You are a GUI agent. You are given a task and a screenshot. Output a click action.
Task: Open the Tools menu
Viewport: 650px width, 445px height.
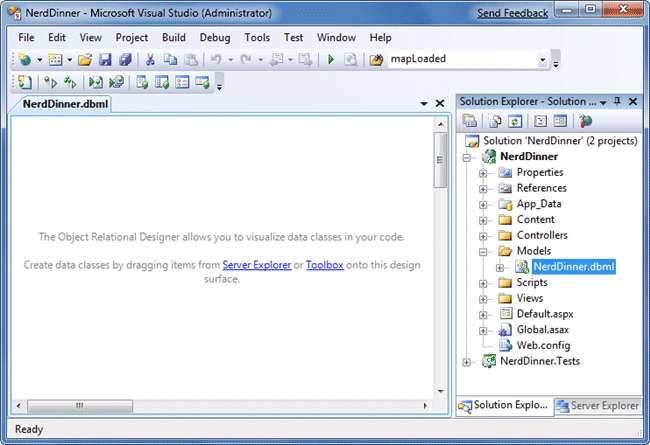coord(257,37)
